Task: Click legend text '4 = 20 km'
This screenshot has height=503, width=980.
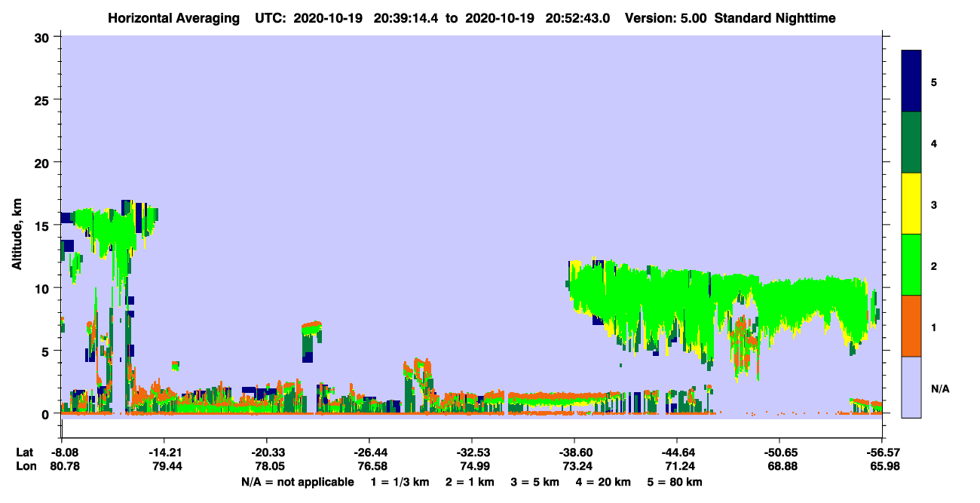Action: 602,482
